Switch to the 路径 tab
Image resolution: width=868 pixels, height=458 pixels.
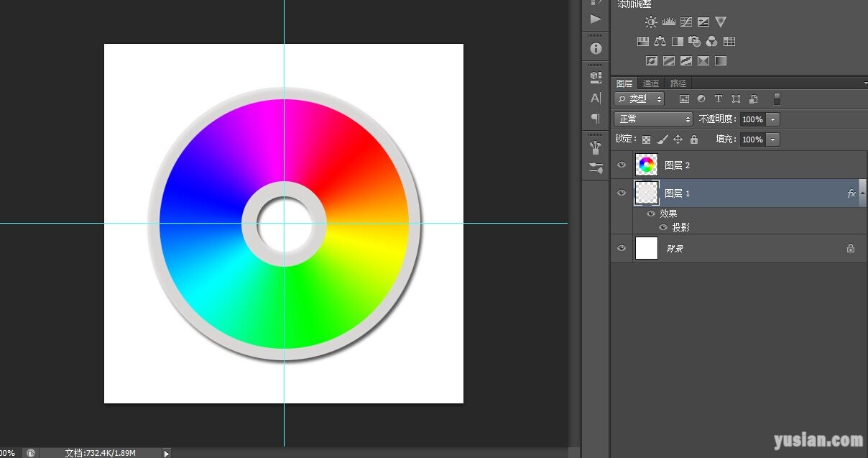point(678,83)
